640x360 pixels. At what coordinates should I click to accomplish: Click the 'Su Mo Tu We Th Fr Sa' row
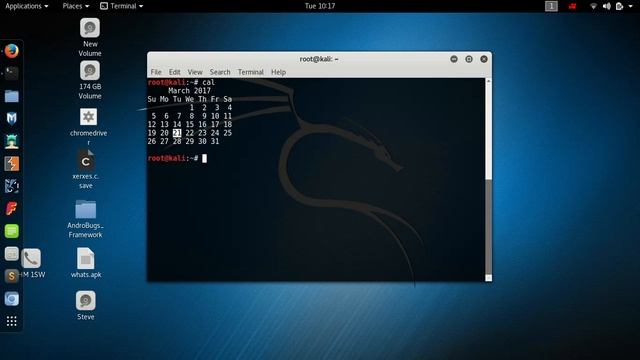tap(190, 99)
